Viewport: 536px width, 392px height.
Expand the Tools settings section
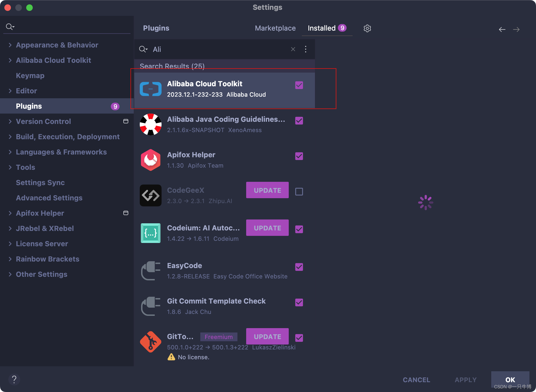10,167
